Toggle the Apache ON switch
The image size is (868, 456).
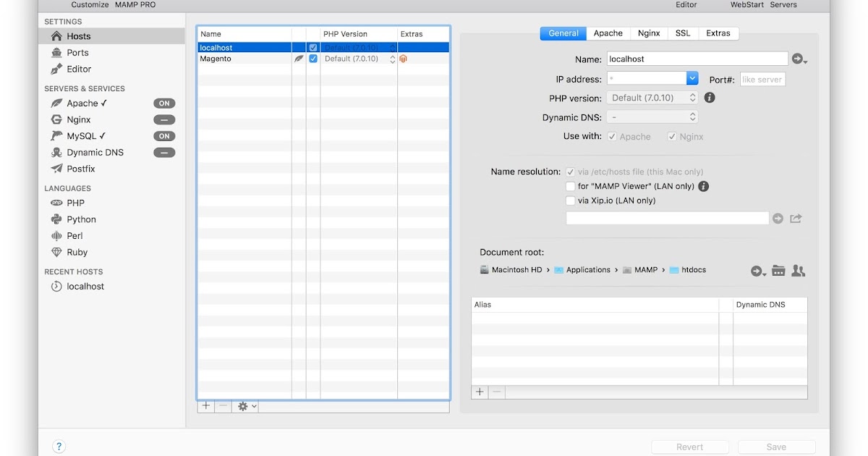pyautogui.click(x=164, y=104)
